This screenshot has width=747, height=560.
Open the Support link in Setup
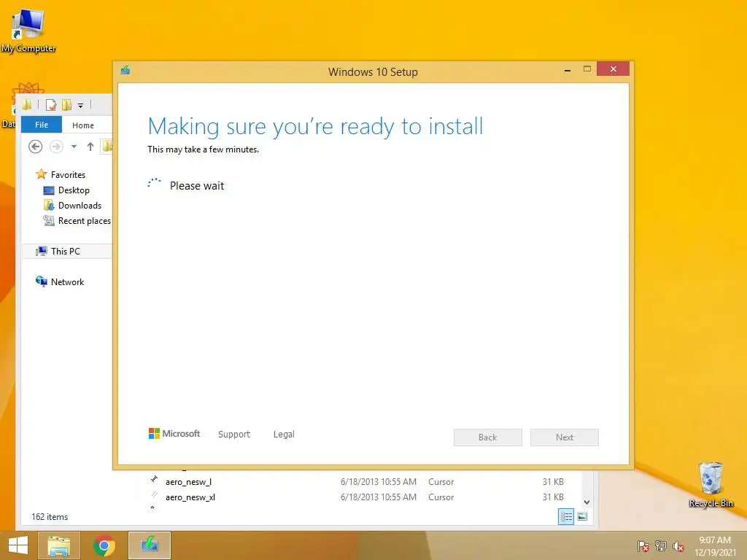click(234, 435)
